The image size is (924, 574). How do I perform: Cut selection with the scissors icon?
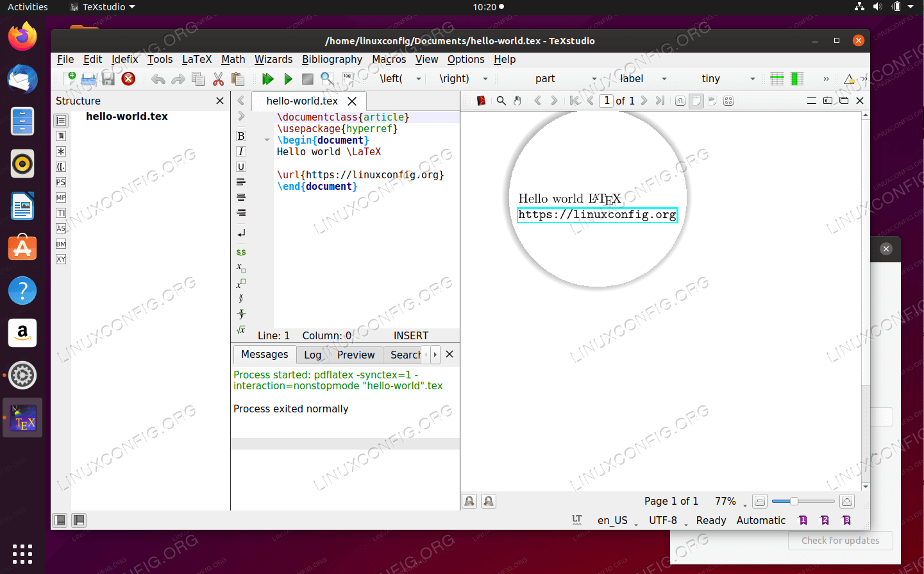tap(218, 79)
